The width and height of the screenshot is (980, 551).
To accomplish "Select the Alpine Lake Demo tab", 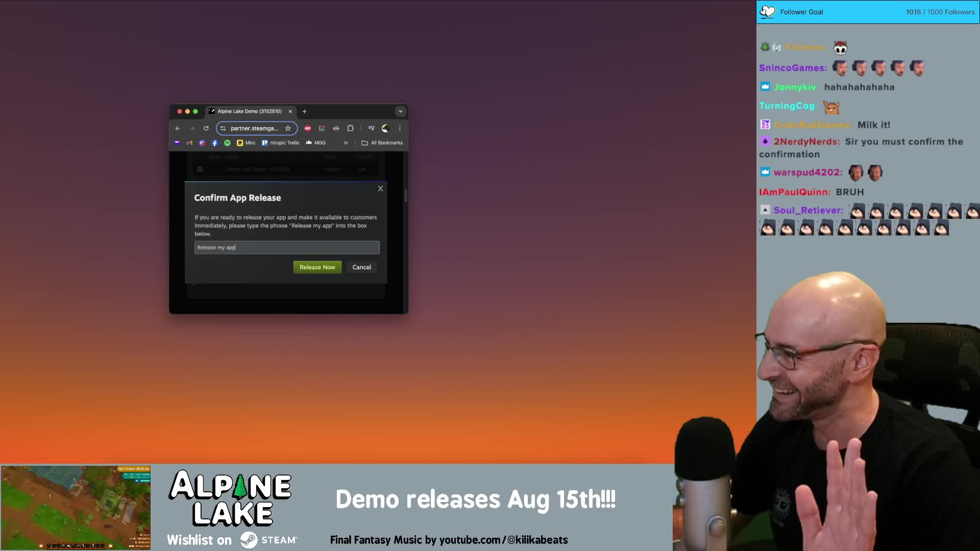I will (x=250, y=111).
